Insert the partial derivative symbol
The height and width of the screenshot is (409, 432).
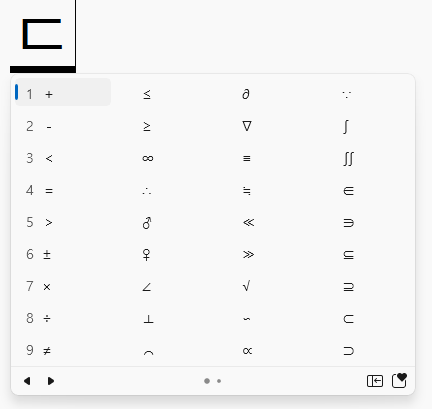pyautogui.click(x=246, y=94)
